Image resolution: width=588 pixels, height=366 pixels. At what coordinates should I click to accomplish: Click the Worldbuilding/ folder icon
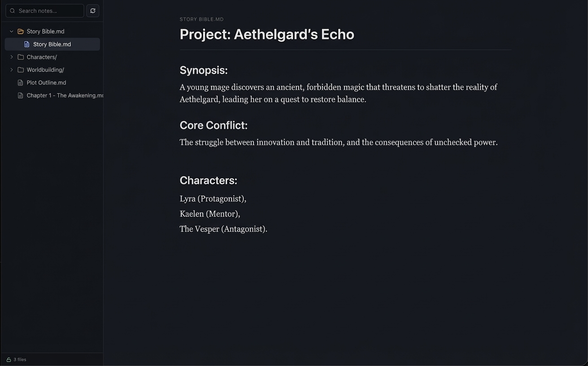21,70
